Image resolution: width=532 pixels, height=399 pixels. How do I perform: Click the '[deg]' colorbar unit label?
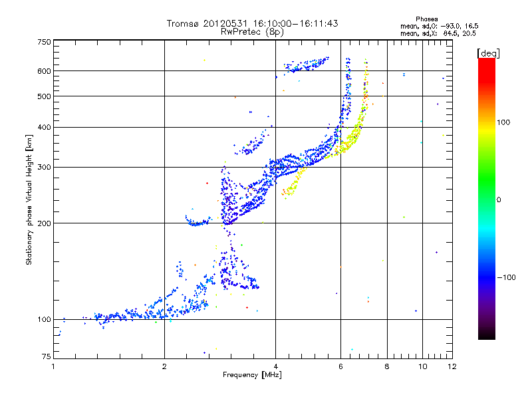tap(488, 53)
